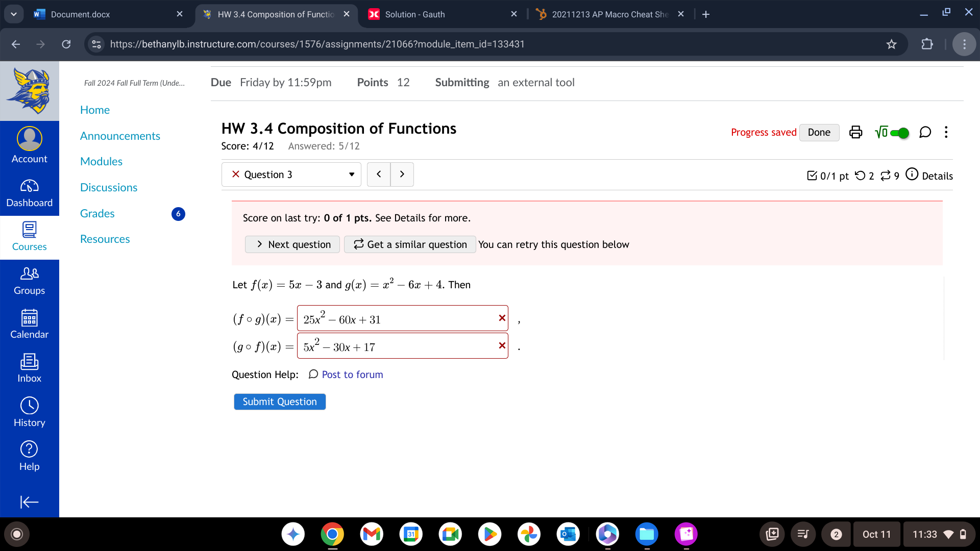The height and width of the screenshot is (551, 980).
Task: Click the print icon for this assignment
Action: click(855, 132)
